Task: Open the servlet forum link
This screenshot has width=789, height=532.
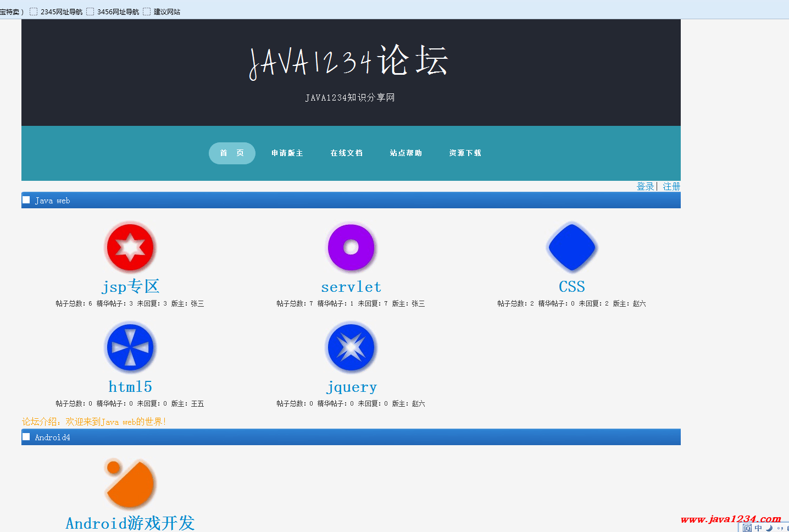Action: tap(351, 287)
